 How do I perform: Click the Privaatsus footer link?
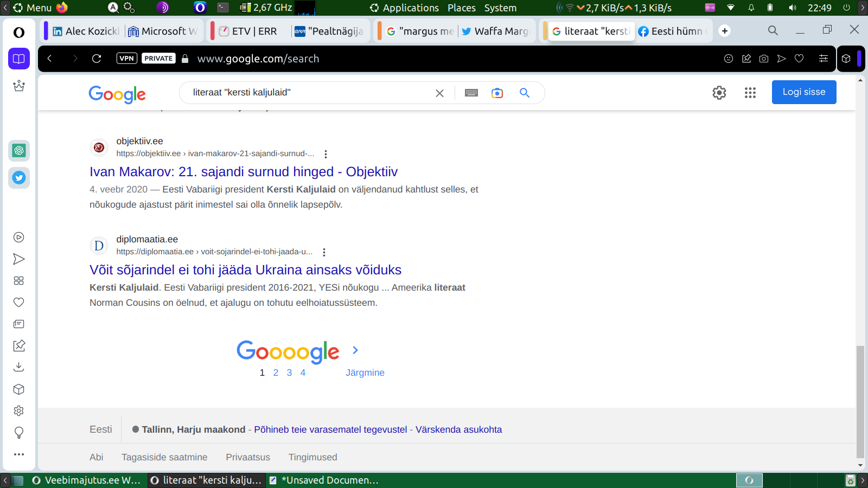pyautogui.click(x=248, y=457)
